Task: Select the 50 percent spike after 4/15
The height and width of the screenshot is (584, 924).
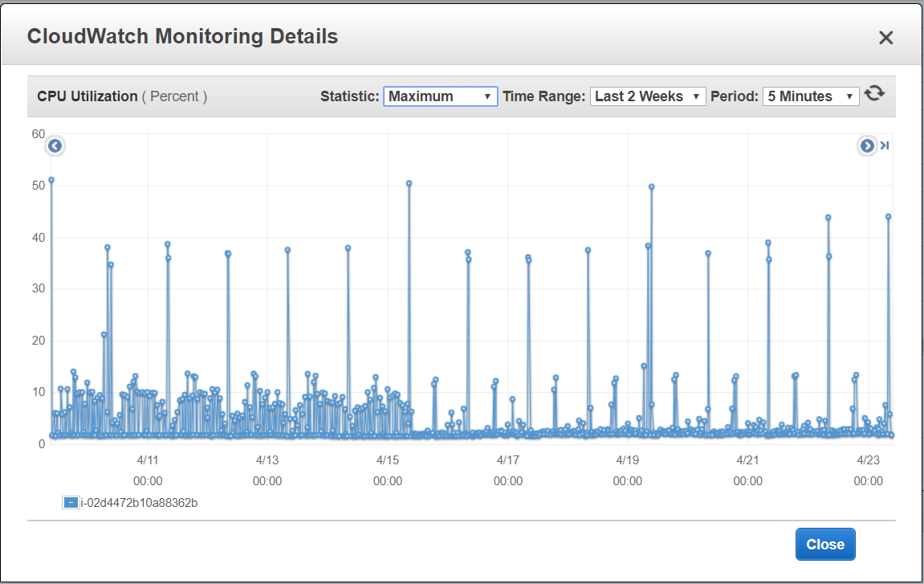Action: (409, 183)
